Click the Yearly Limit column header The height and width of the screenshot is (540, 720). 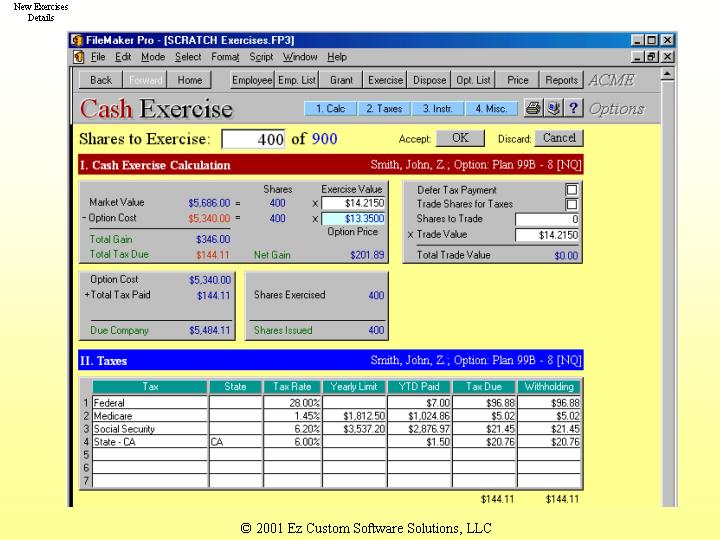click(x=354, y=387)
